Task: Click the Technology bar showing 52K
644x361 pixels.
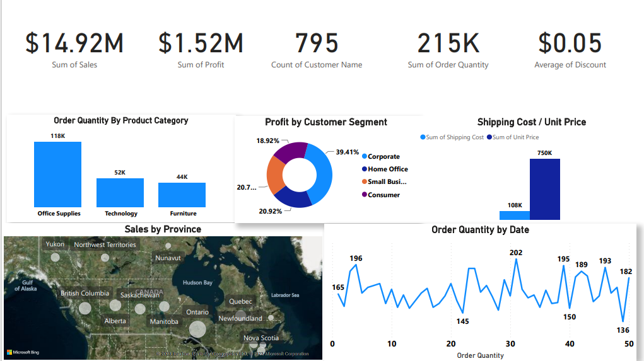Action: tap(120, 192)
